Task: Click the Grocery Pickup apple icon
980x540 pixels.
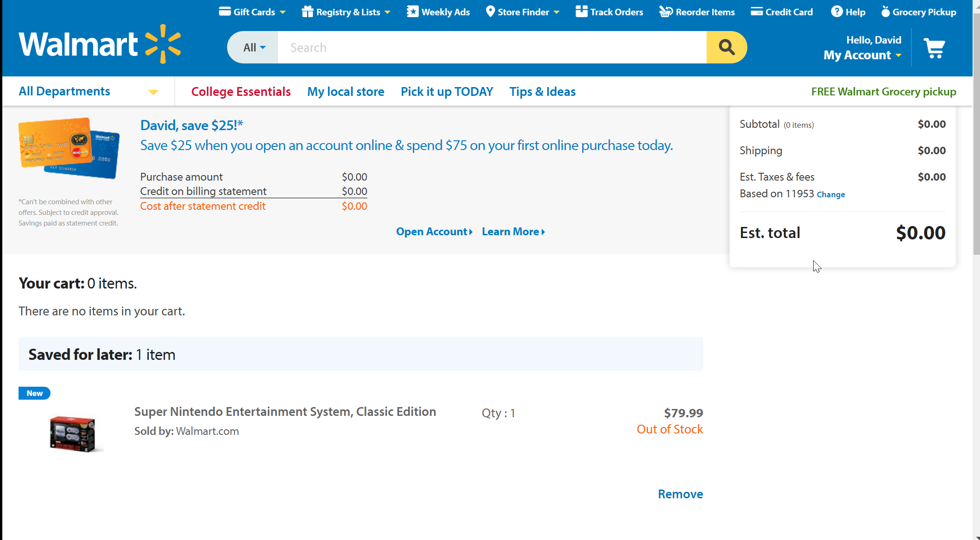Action: pos(885,12)
